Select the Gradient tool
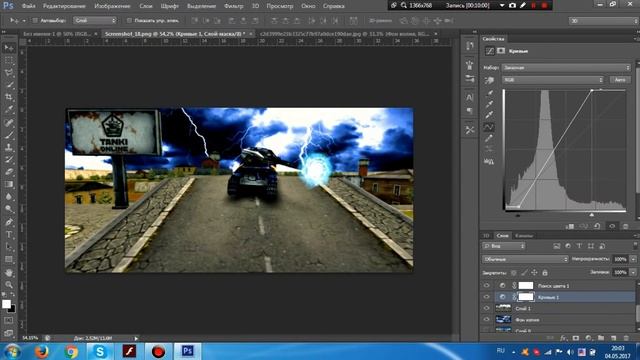This screenshot has width=640, height=360. 9,184
